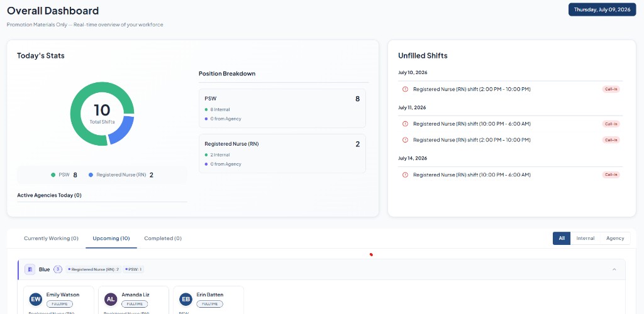The width and height of the screenshot is (644, 314).
Task: Click Call-in badge for July 14 shift
Action: (x=611, y=175)
